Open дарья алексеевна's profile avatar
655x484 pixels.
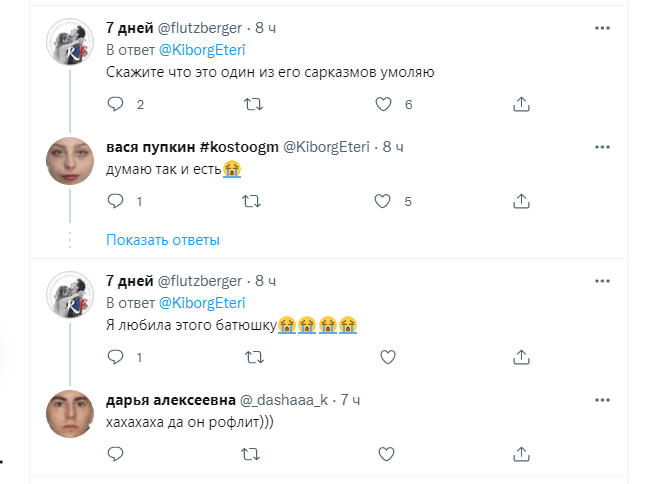click(71, 413)
